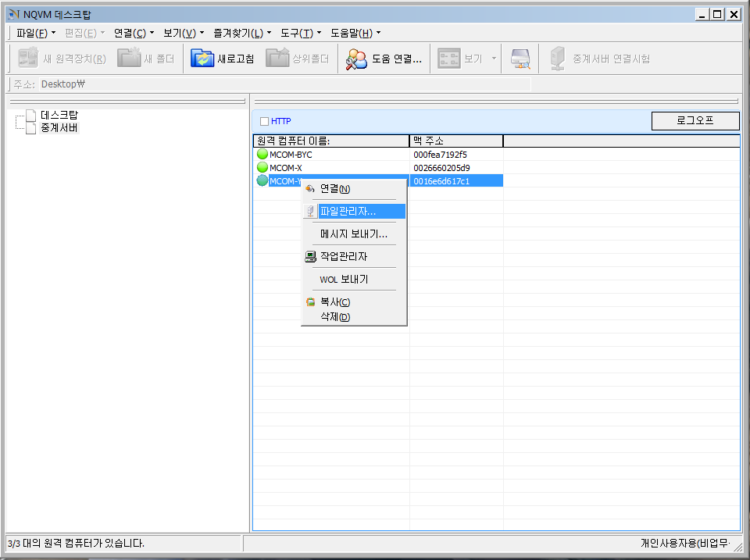
Task: Sort by 원격 컴퓨터 이름 column header
Action: point(331,141)
